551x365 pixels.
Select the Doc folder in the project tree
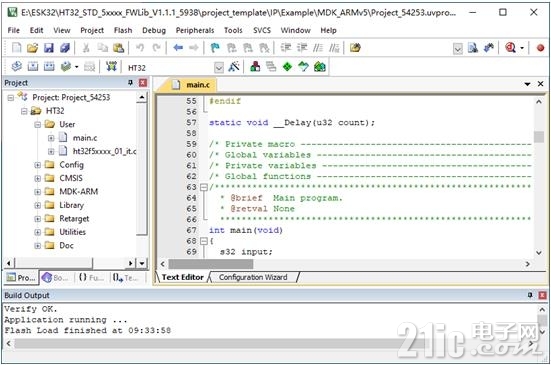tap(66, 246)
